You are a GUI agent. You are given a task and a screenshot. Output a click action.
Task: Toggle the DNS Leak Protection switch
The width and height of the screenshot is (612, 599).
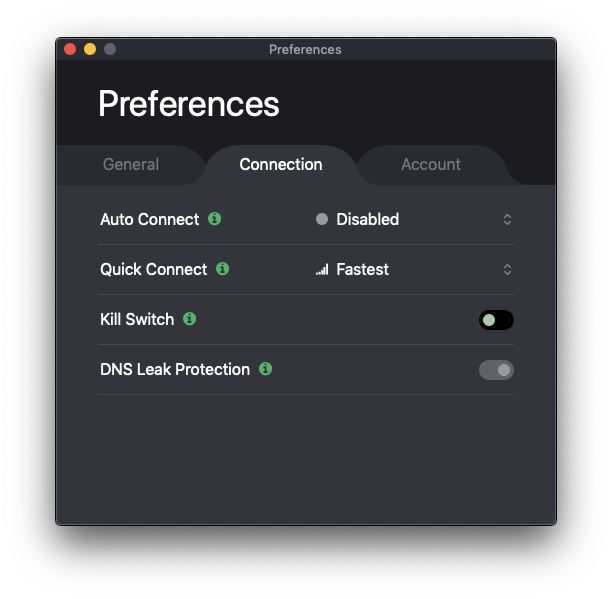496,370
